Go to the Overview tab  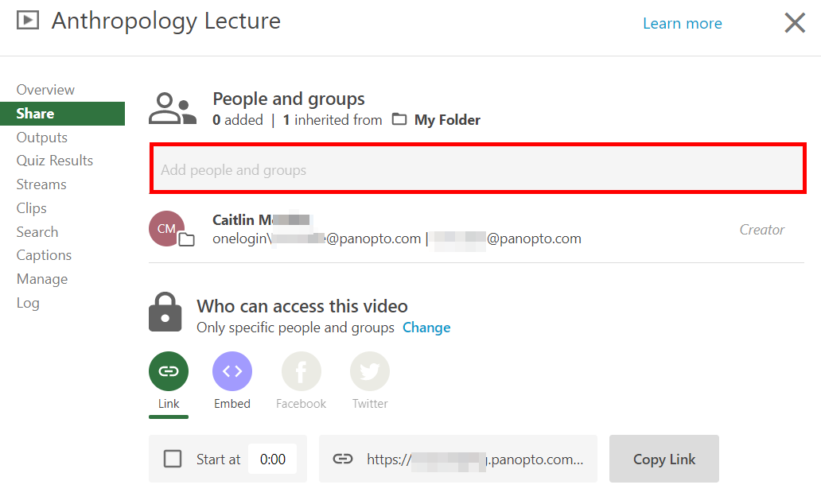[45, 90]
